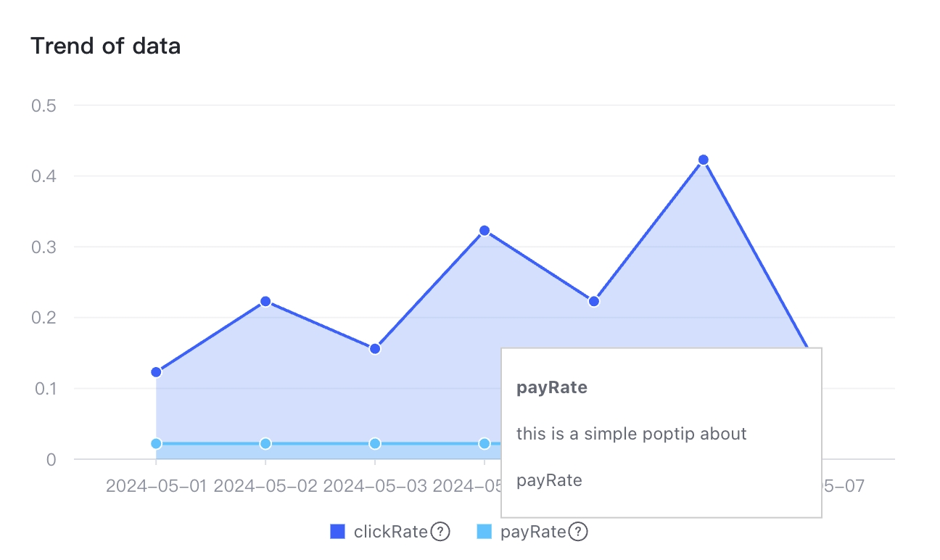This screenshot has height=560, width=940.
Task: Click the clickRate peak point above 0.4
Action: [703, 160]
